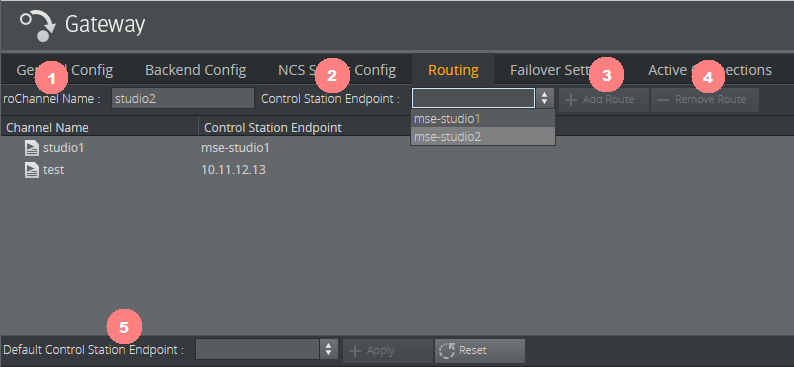Click the plus icon on Add Route
Screen dimensions: 794x367
[x=571, y=100]
